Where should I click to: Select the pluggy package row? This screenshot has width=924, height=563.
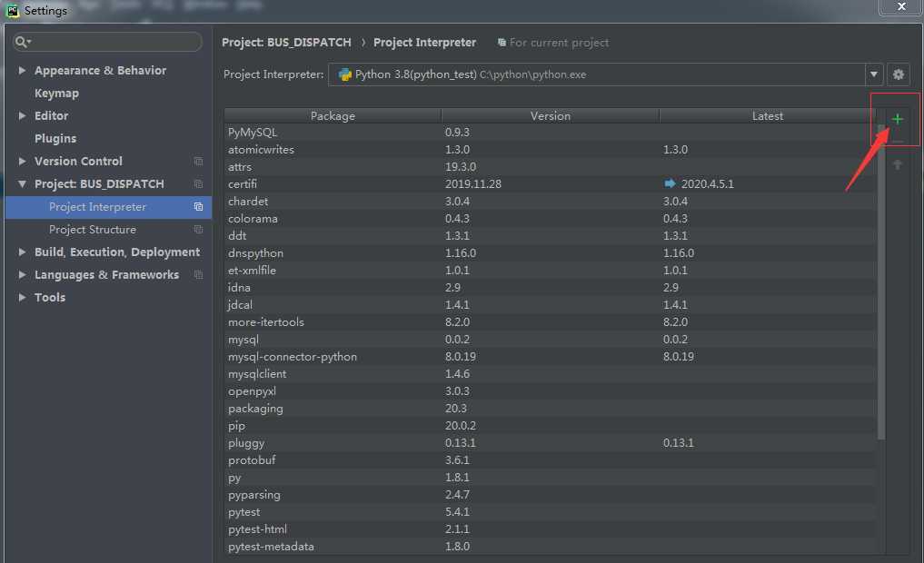(550, 443)
